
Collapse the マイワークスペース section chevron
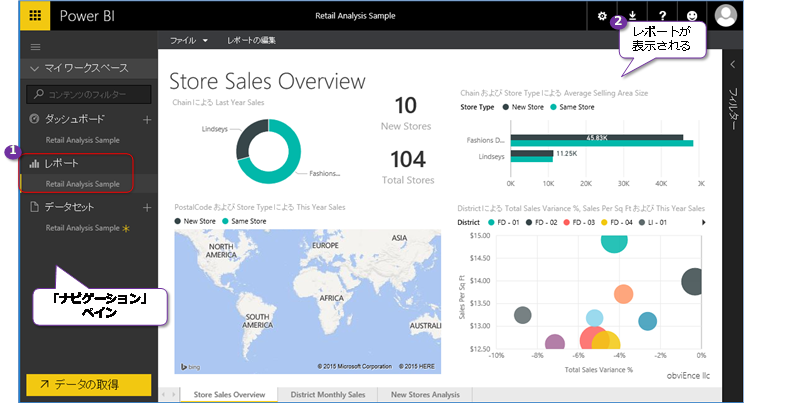34,68
